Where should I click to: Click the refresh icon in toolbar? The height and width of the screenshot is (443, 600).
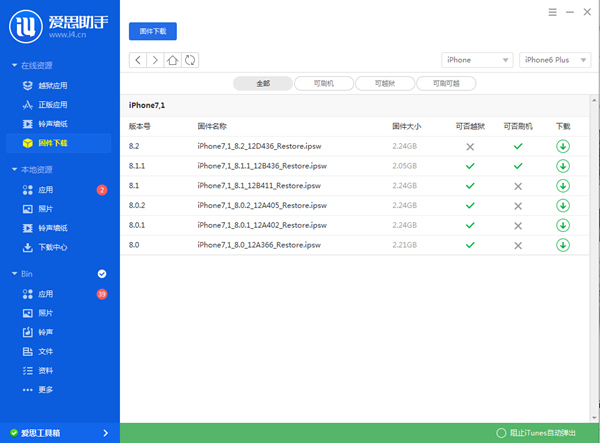[190, 60]
